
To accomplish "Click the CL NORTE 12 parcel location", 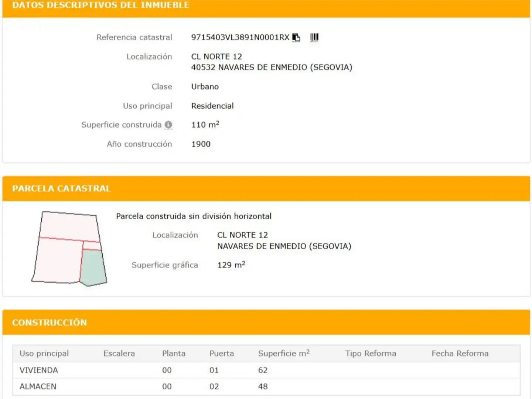I will coord(243,235).
